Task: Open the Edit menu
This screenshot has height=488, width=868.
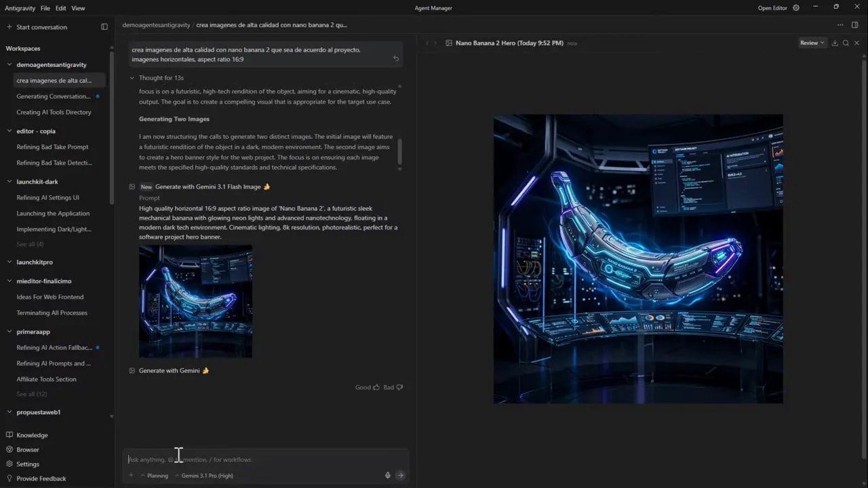Action: [x=60, y=8]
